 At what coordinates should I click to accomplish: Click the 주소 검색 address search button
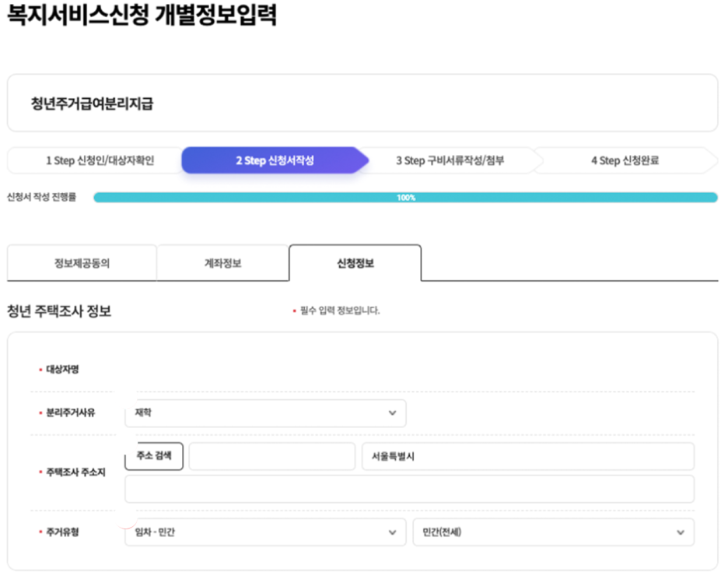click(x=153, y=456)
